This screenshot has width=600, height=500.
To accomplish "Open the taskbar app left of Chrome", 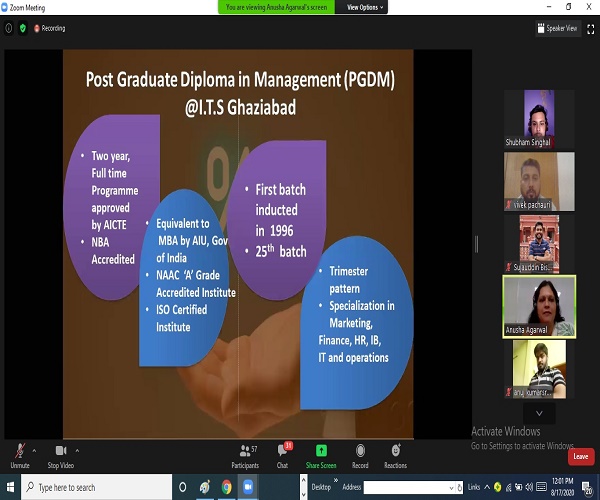I will pyautogui.click(x=205, y=487).
